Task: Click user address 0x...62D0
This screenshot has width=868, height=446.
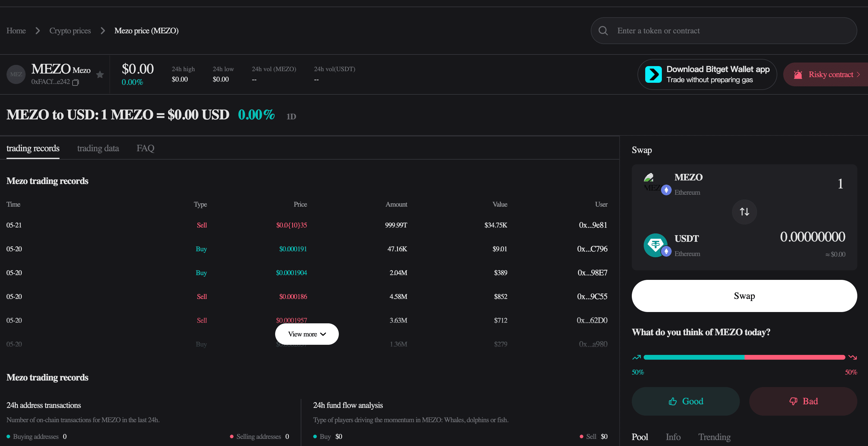Action: click(592, 320)
